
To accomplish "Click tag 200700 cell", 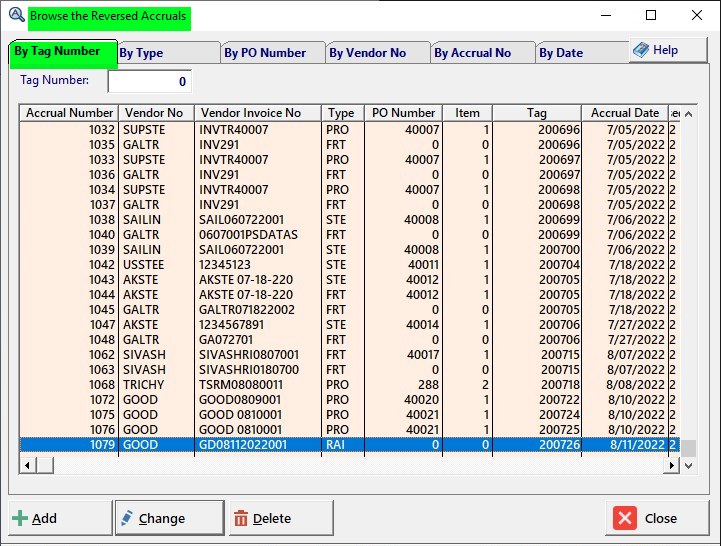I will (559, 250).
